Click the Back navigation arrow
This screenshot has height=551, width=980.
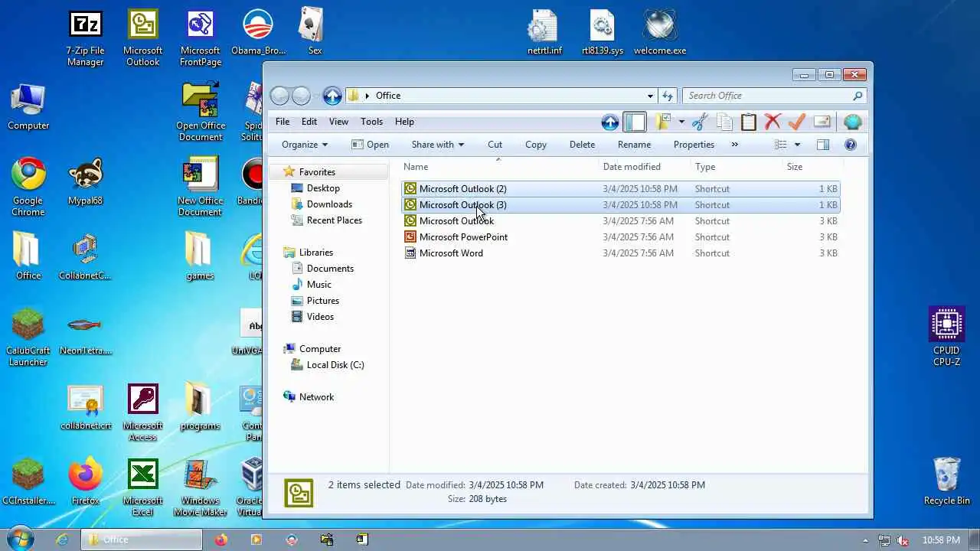280,96
